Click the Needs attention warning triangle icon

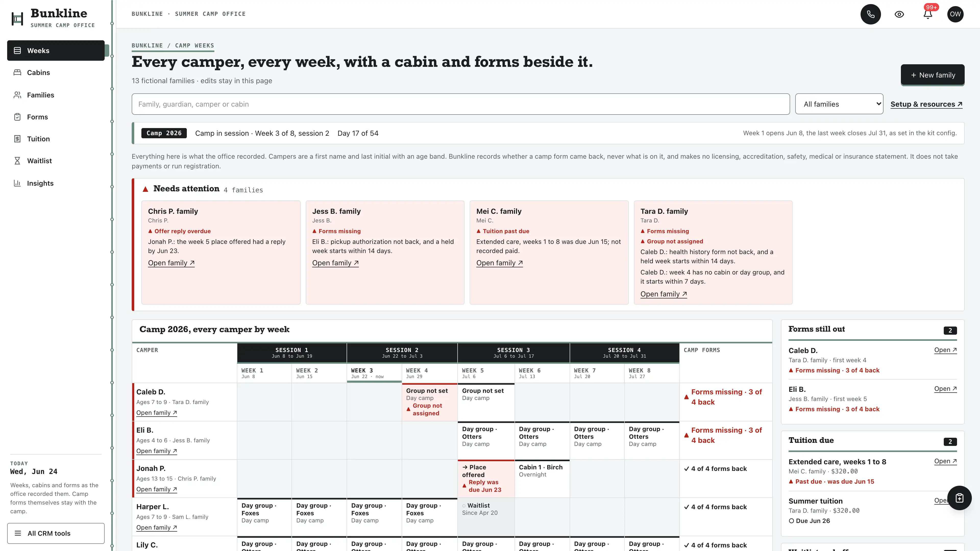[x=145, y=189]
